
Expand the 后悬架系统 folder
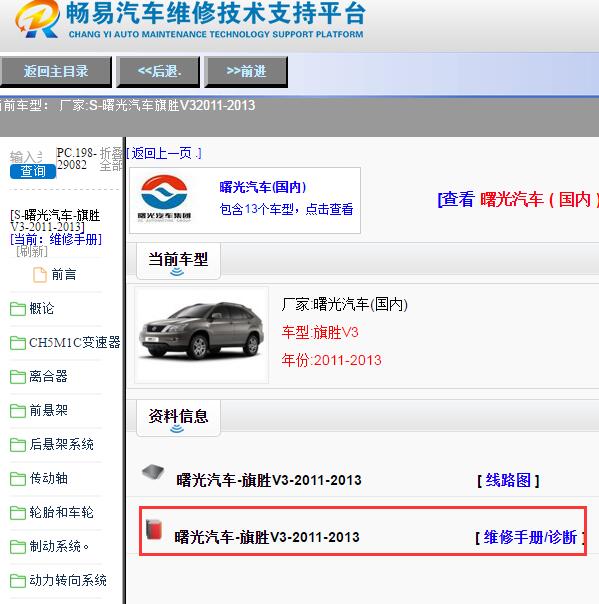tap(62, 444)
